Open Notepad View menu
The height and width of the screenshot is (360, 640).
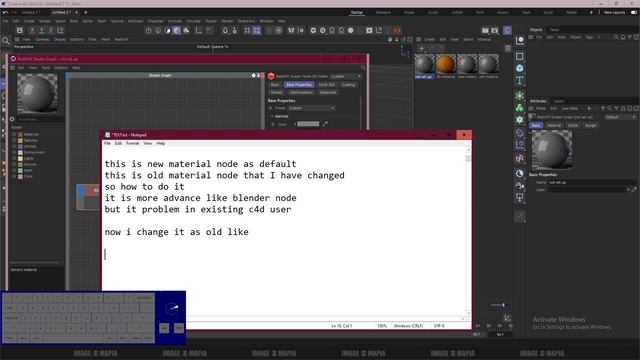[147, 143]
